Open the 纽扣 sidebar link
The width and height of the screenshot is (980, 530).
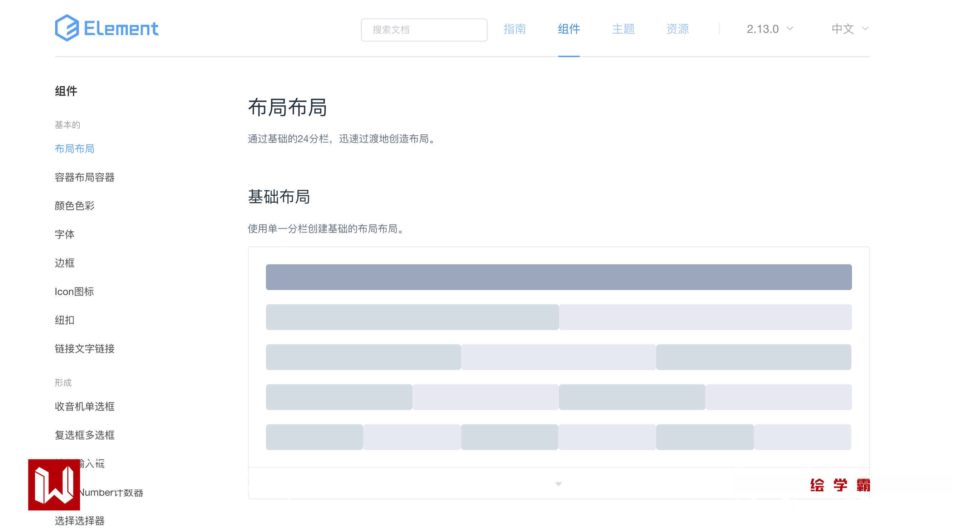pos(65,320)
